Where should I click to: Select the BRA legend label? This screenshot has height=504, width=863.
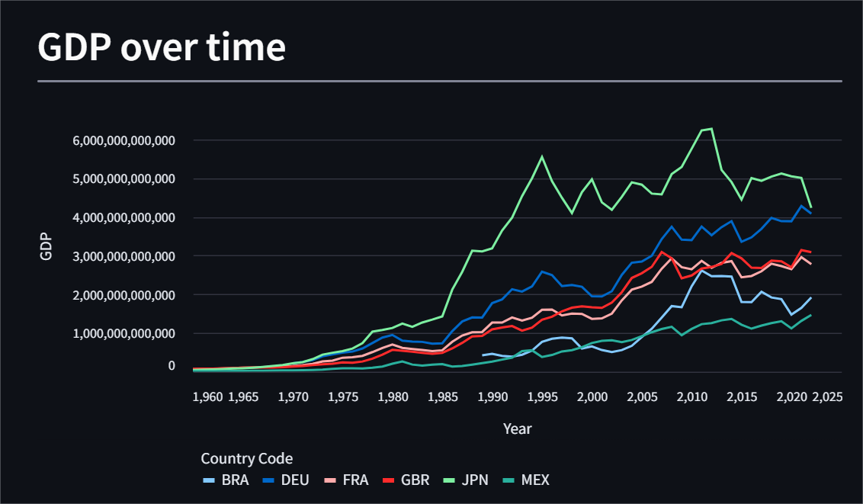pyautogui.click(x=235, y=480)
